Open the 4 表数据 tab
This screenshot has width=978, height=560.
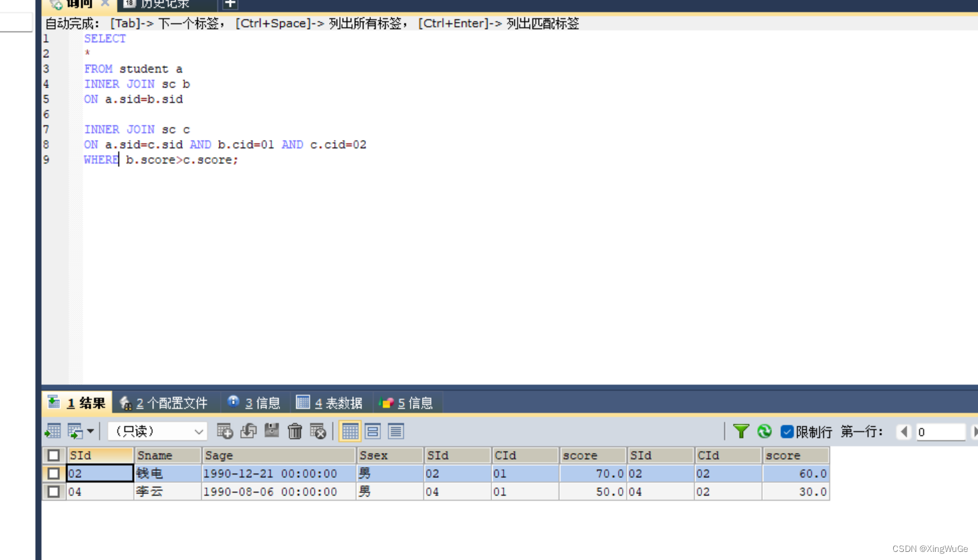pos(330,403)
